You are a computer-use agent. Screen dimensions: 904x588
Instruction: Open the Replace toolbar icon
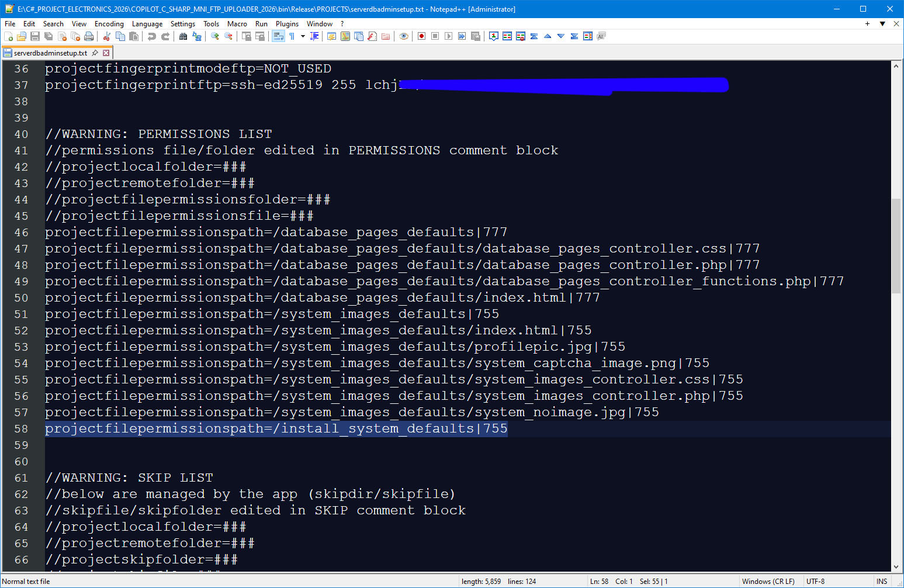tap(197, 36)
